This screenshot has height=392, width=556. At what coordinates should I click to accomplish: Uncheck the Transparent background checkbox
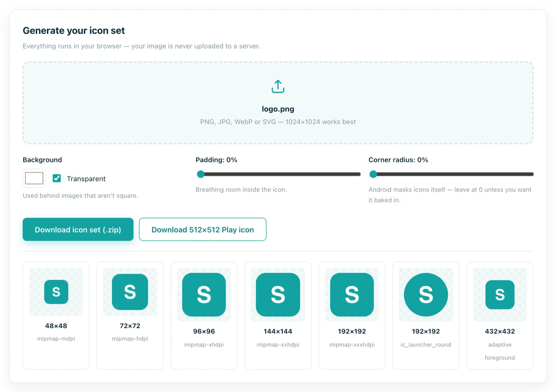click(57, 178)
